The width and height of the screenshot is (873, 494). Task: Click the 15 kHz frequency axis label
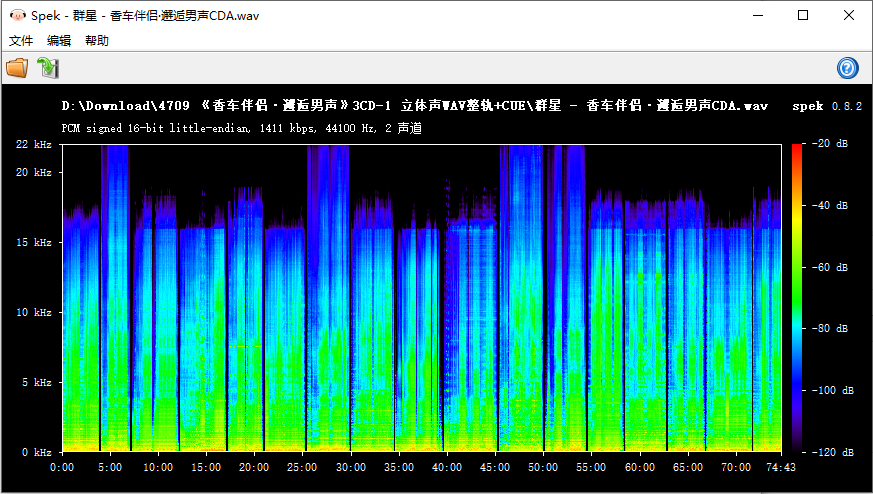[34, 242]
